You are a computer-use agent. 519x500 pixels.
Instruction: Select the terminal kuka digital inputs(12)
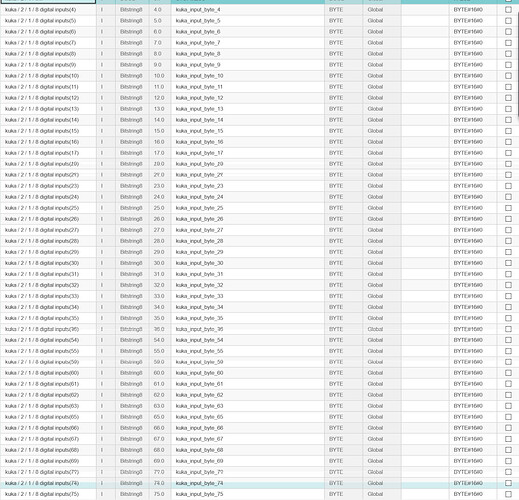click(42, 98)
